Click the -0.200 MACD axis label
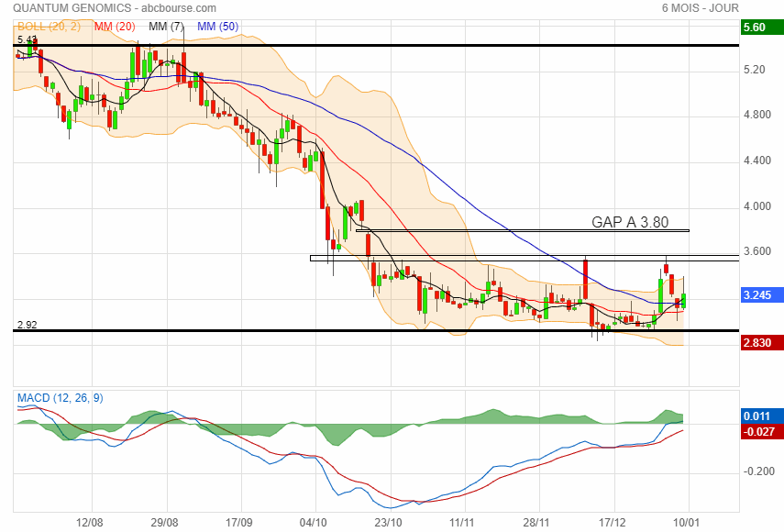The width and height of the screenshot is (784, 532). tap(758, 471)
